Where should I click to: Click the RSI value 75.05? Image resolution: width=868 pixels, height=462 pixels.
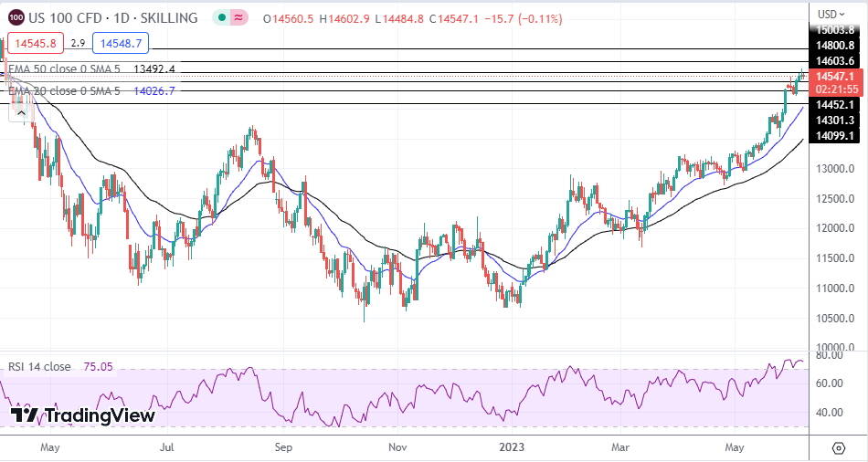[98, 366]
